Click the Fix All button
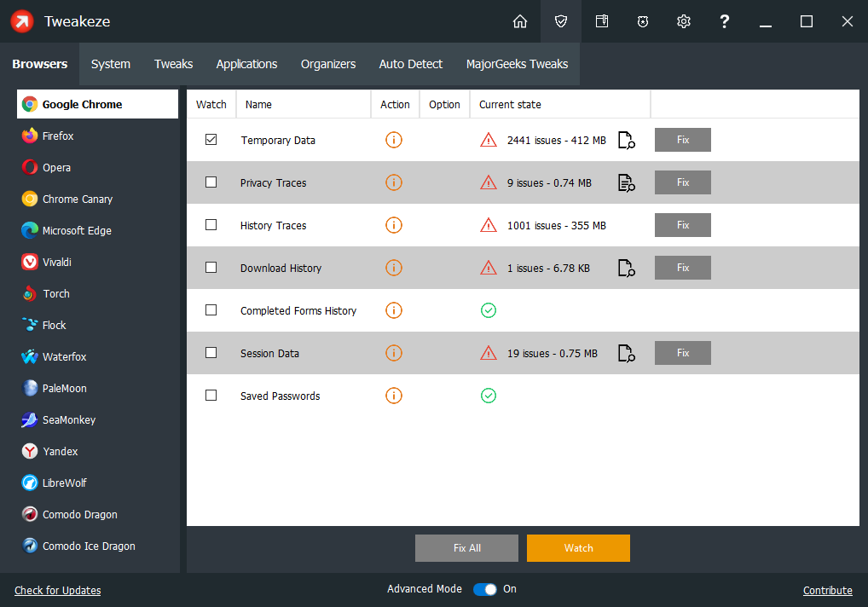868x607 pixels. coord(466,548)
